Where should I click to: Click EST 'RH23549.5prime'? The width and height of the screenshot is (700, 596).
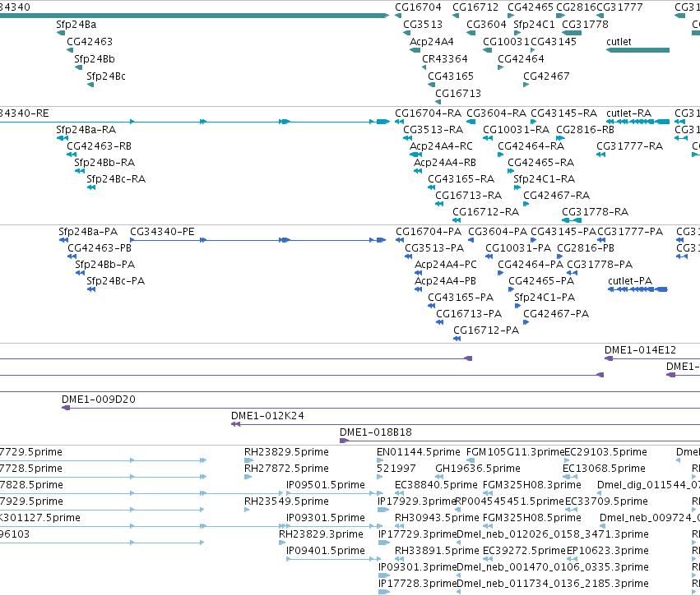click(286, 501)
